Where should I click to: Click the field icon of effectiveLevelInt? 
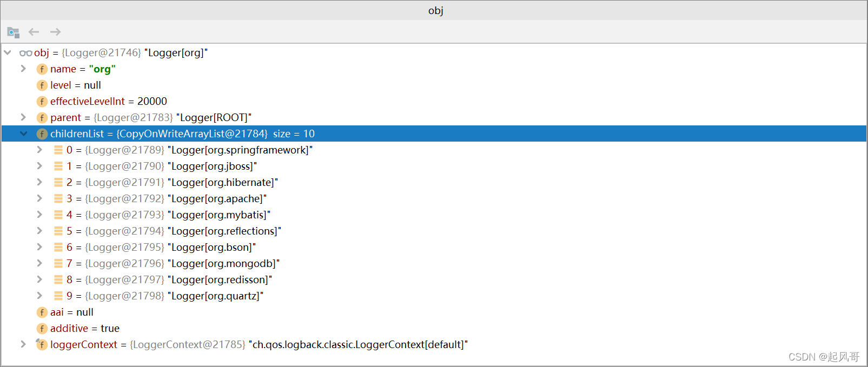[42, 102]
